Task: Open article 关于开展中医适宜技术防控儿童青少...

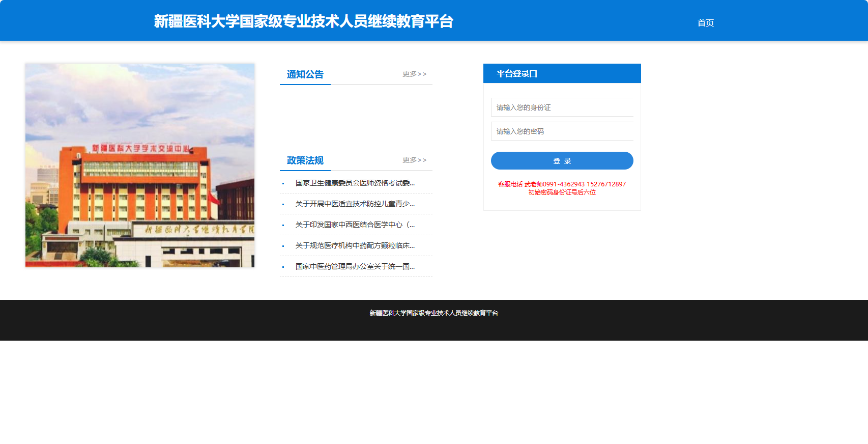Action: point(355,204)
